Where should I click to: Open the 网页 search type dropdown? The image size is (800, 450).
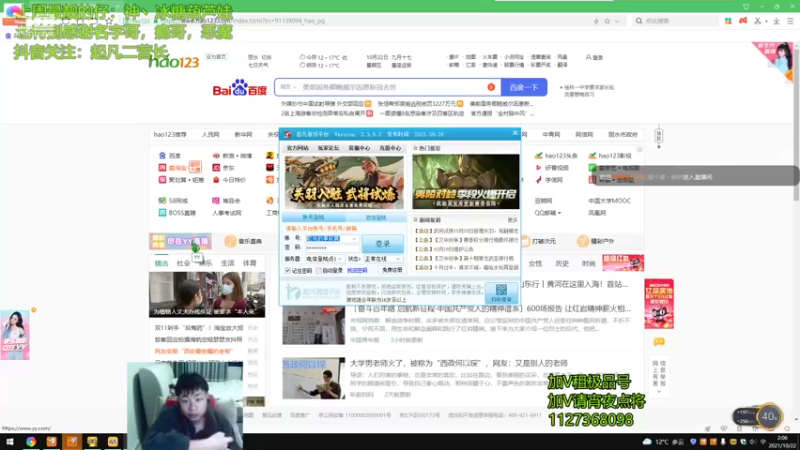pyautogui.click(x=288, y=87)
